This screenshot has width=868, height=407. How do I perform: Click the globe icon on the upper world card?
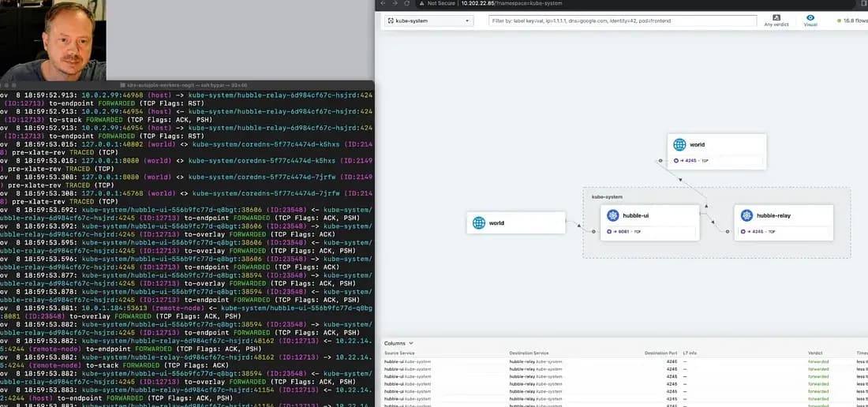pyautogui.click(x=679, y=144)
